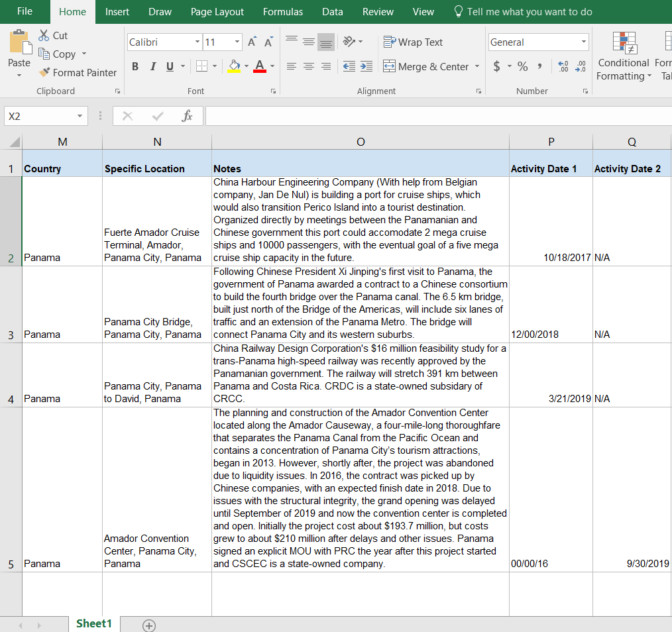Switch to the Formulas tab
This screenshot has height=632, width=672.
pyautogui.click(x=283, y=12)
